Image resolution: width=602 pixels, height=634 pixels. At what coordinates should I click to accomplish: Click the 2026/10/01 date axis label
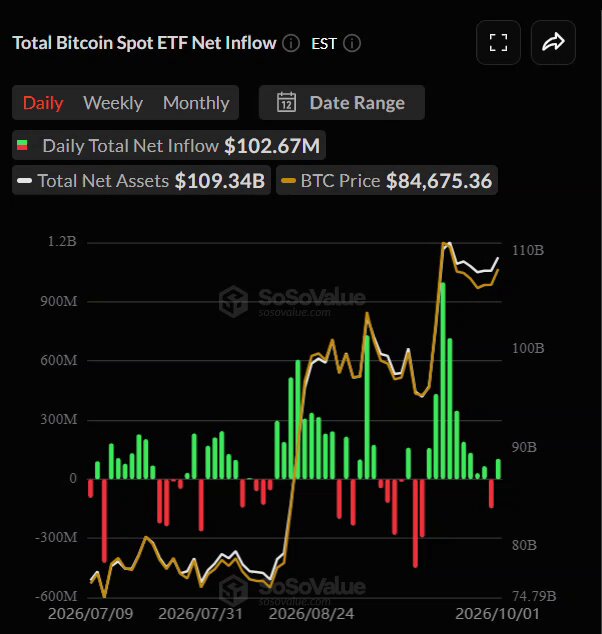[497, 614]
